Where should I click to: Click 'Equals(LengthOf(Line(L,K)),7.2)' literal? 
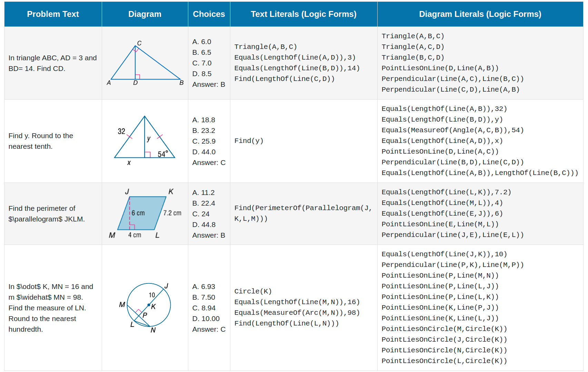pyautogui.click(x=446, y=192)
